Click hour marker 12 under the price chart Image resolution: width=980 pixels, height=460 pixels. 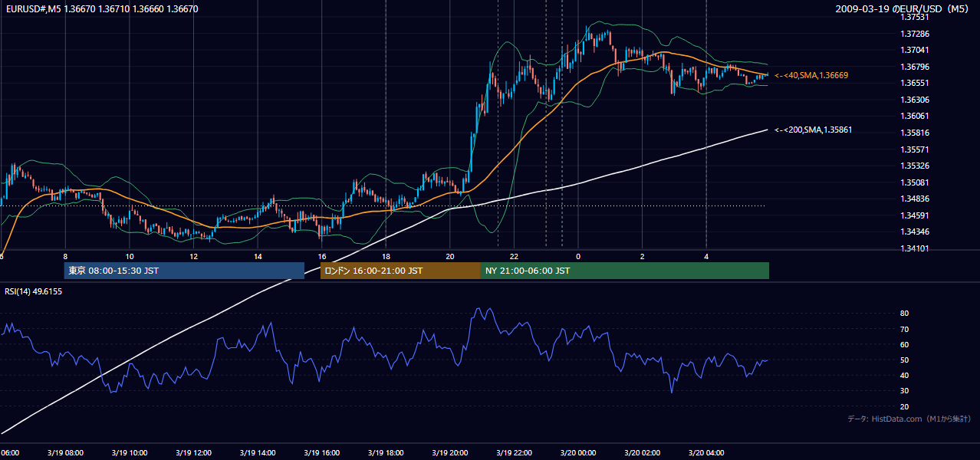coord(193,256)
